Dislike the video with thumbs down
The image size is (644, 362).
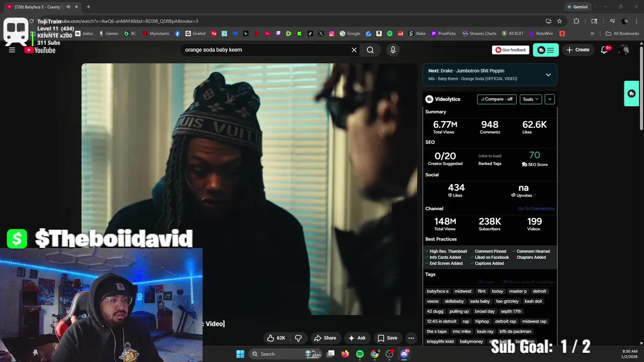298,338
